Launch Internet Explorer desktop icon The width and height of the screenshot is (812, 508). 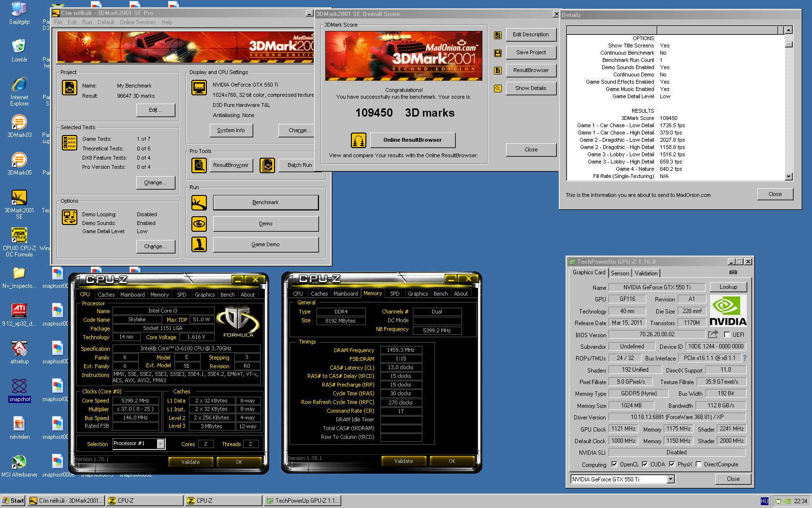(x=19, y=91)
